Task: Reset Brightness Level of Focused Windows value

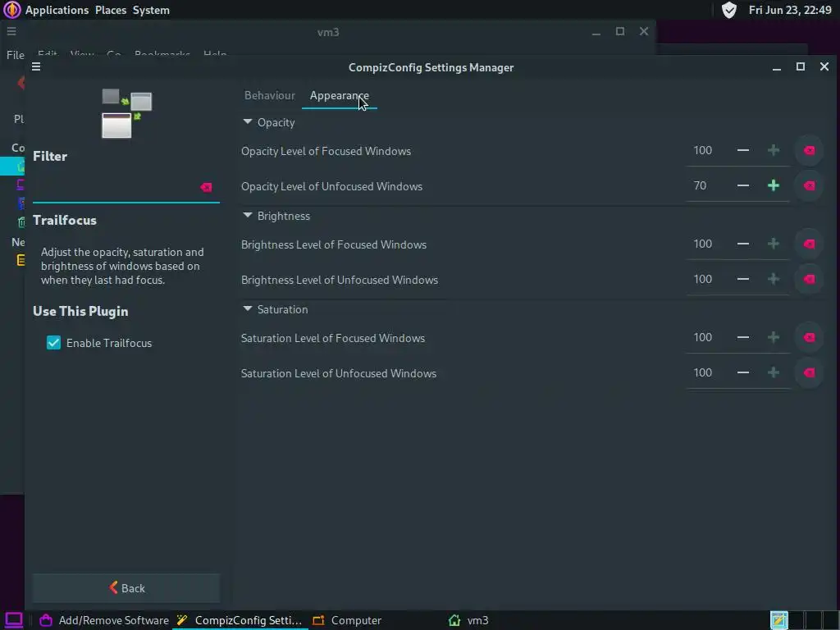Action: coord(809,244)
